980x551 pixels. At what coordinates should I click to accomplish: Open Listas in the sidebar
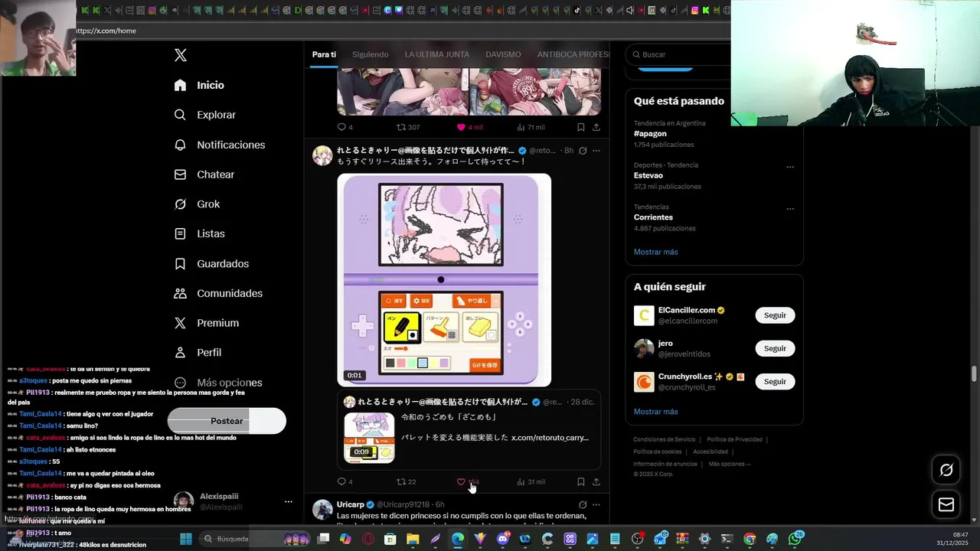click(x=199, y=233)
